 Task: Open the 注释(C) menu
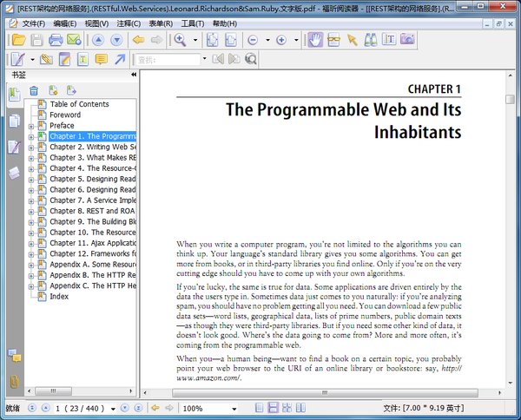point(129,23)
